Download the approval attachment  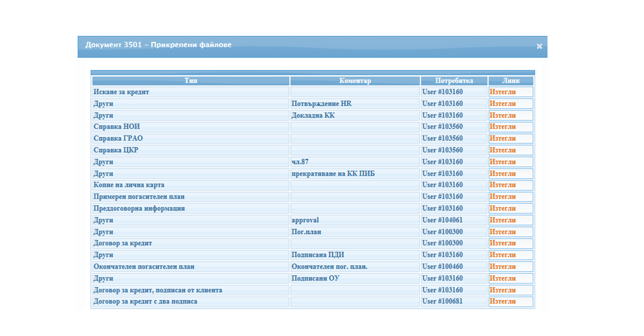tap(502, 220)
